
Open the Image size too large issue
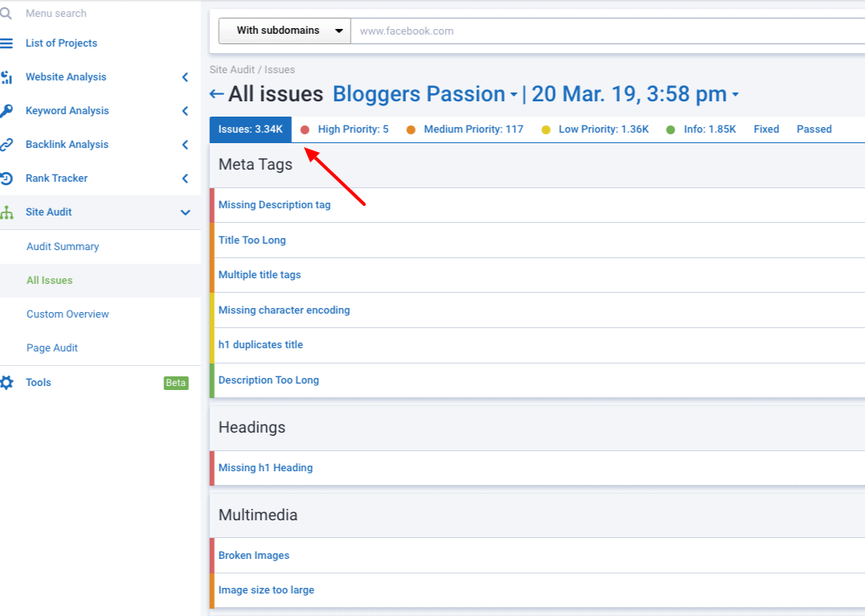[x=266, y=590]
